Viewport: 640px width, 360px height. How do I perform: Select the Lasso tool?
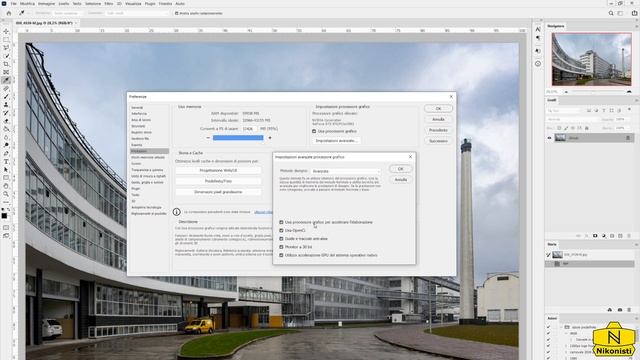coord(6,48)
